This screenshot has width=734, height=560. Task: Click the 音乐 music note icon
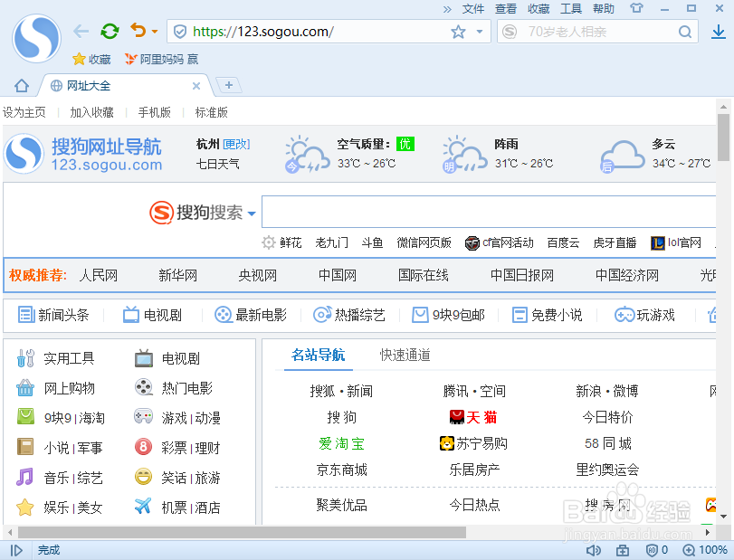point(24,477)
